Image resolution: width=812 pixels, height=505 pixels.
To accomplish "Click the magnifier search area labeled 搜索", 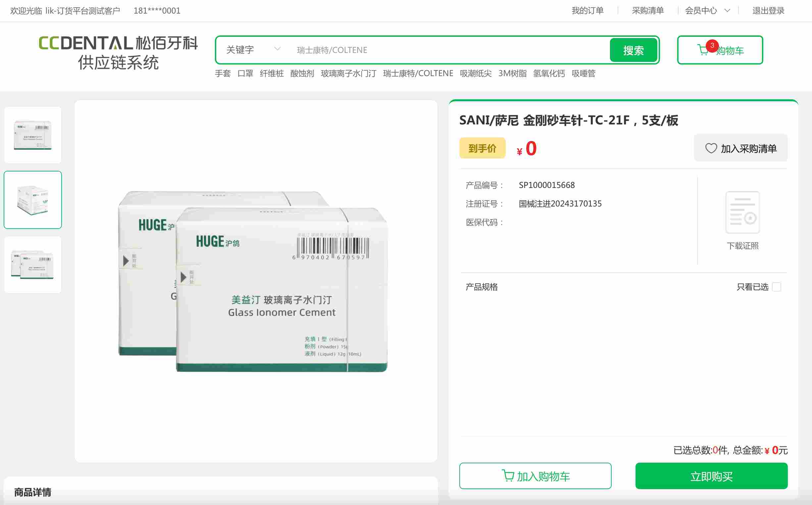I will (x=634, y=50).
